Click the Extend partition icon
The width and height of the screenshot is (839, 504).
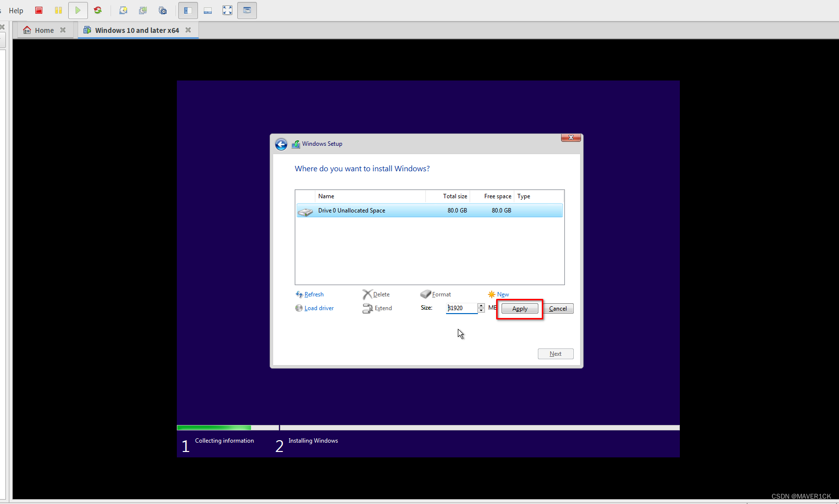[x=367, y=308]
